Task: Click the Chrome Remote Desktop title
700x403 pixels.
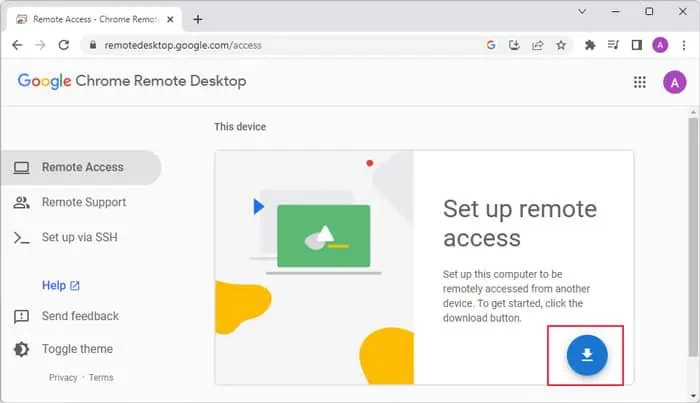Action: 161,81
